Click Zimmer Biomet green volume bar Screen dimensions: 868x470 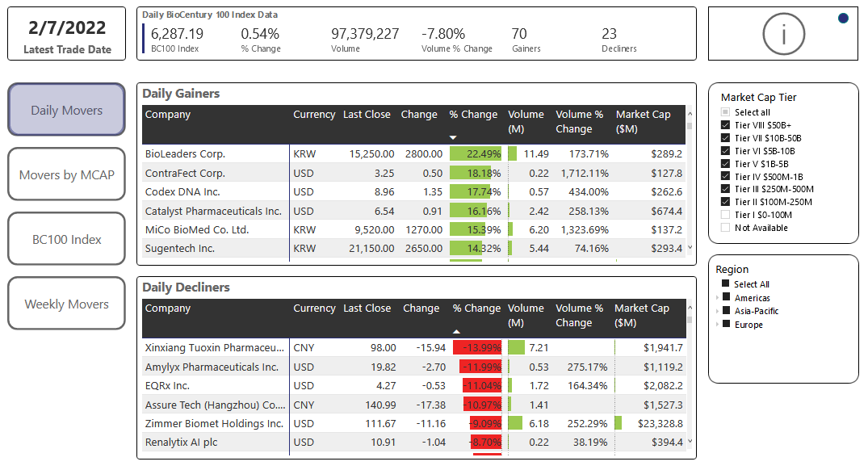click(515, 423)
